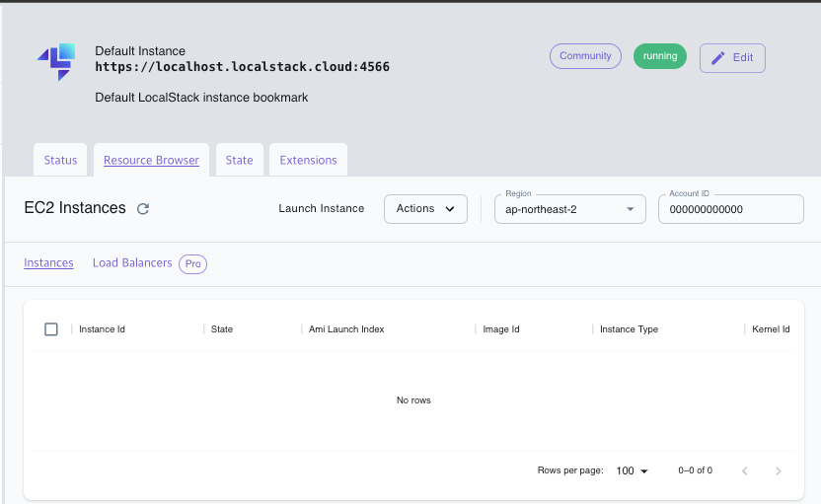Open the Extensions tab
The height and width of the screenshot is (504, 821).
(309, 160)
